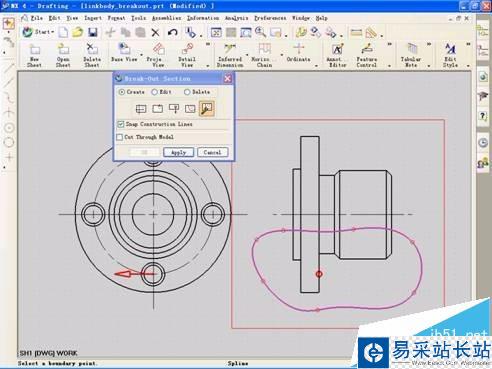Expand the Inferred Dimension dropdown arrow
This screenshot has height=369, width=492.
pos(247,54)
